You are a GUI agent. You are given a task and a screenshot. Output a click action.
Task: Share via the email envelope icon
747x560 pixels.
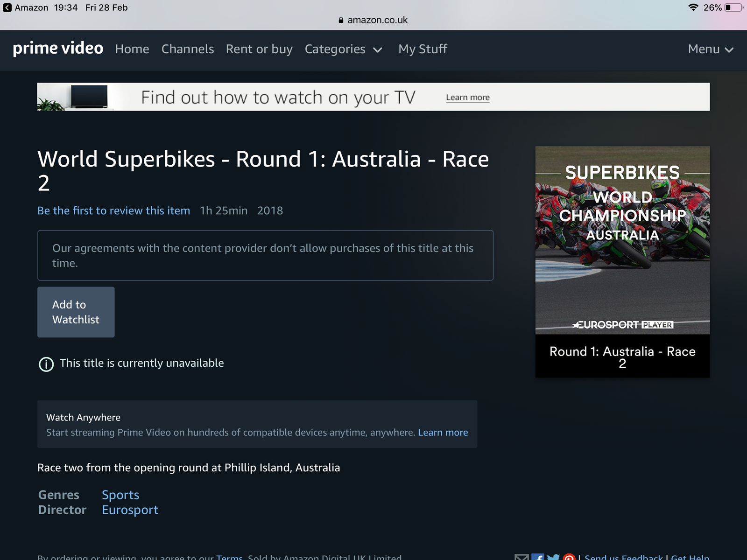[521, 557]
